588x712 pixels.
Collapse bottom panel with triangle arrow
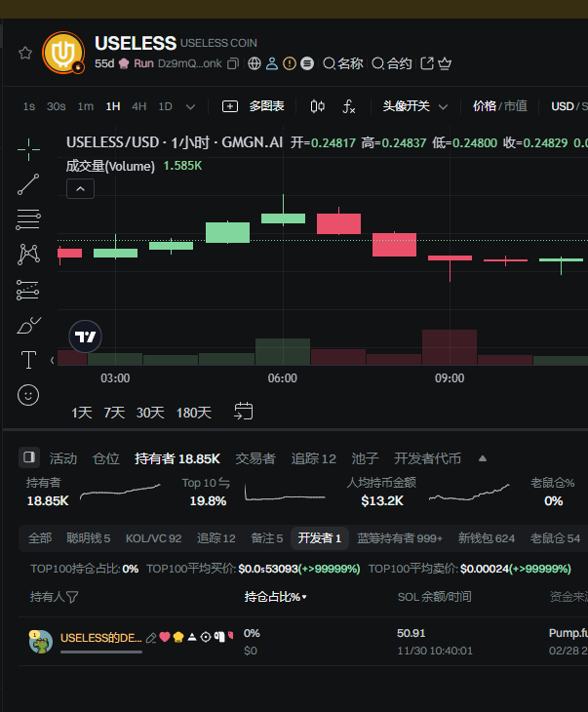(483, 458)
